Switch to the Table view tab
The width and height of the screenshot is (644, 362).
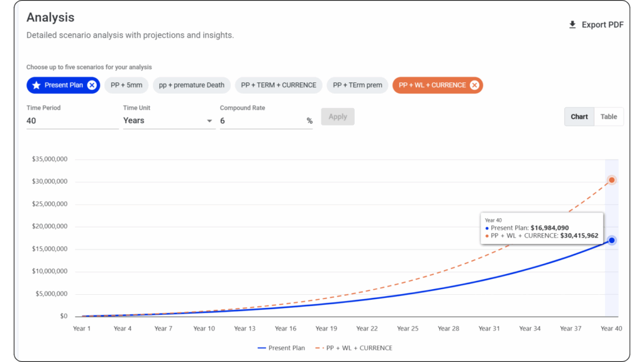pyautogui.click(x=608, y=117)
